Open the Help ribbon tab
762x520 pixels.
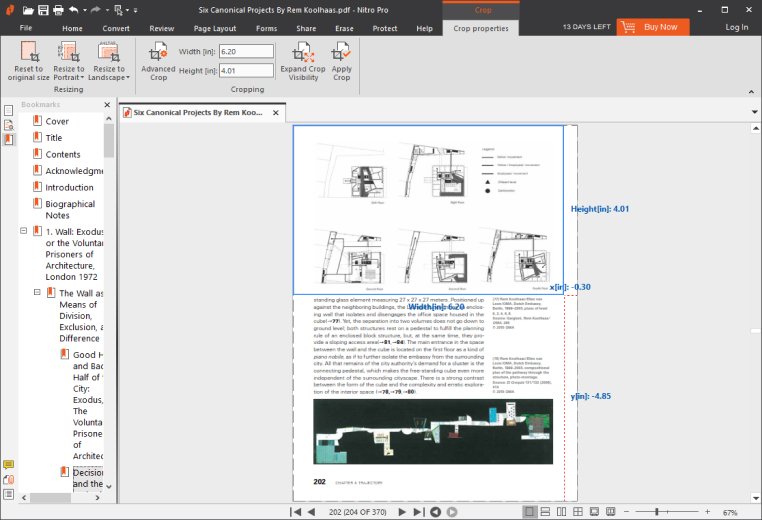click(x=424, y=28)
